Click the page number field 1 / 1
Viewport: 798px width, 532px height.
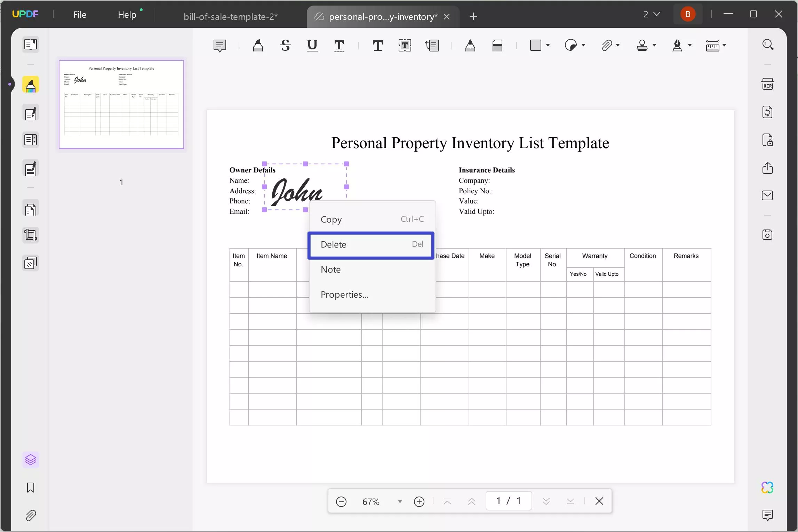tap(509, 501)
